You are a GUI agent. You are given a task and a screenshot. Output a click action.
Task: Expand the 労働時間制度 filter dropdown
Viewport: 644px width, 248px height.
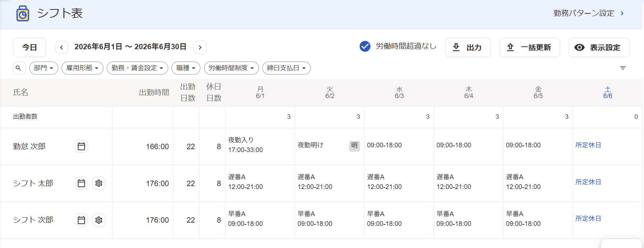(x=232, y=68)
